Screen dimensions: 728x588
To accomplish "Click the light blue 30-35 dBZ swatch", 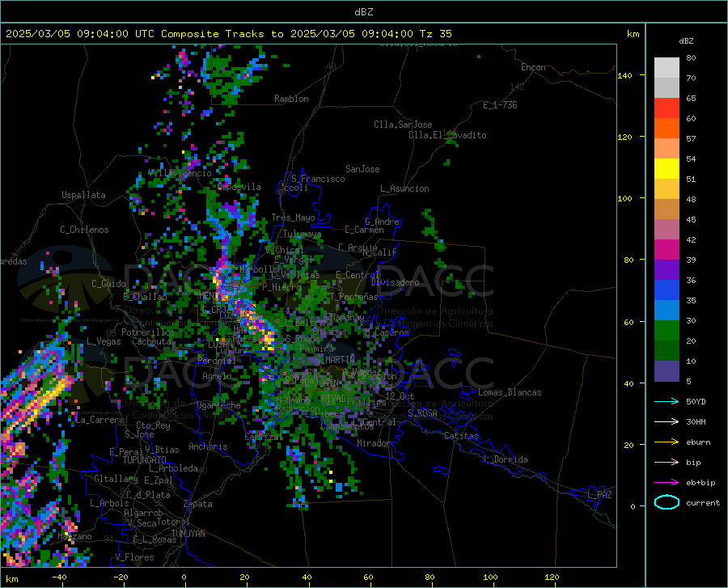I will click(x=667, y=311).
